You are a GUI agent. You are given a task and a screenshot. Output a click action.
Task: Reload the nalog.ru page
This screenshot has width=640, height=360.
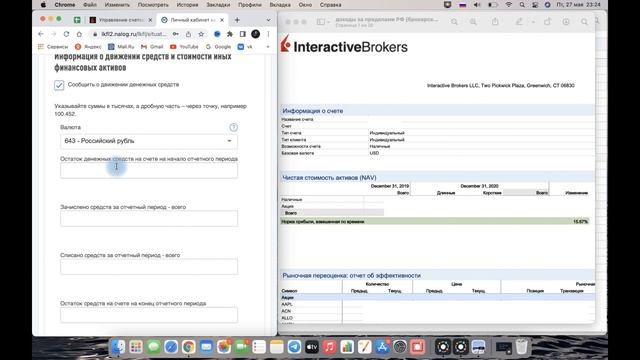point(66,34)
